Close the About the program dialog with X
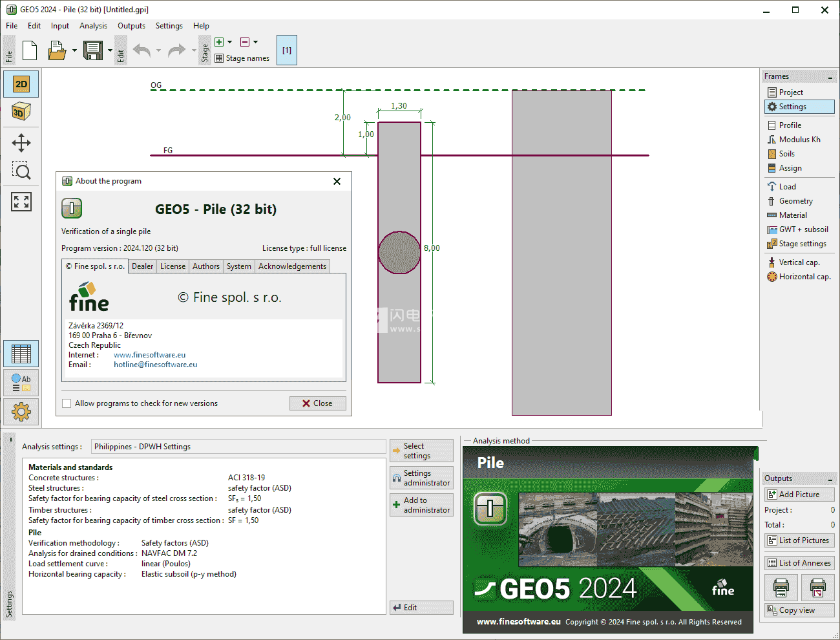This screenshot has width=840, height=640. tap(337, 181)
